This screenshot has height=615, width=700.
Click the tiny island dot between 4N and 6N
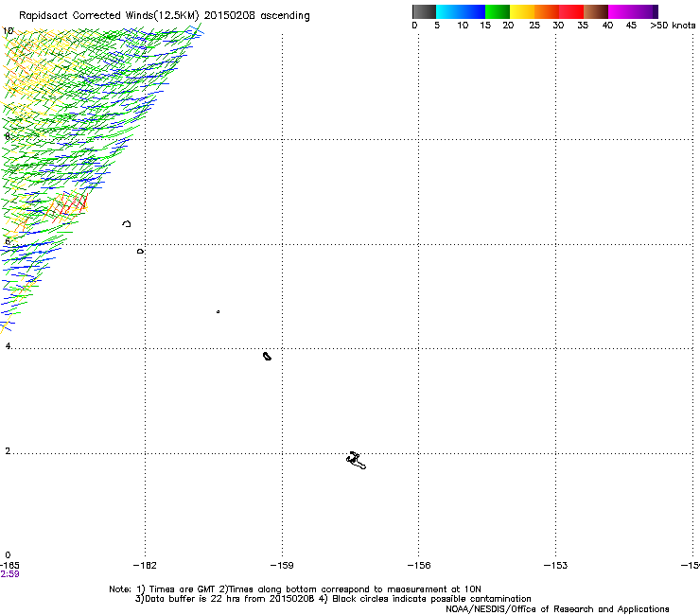[218, 311]
